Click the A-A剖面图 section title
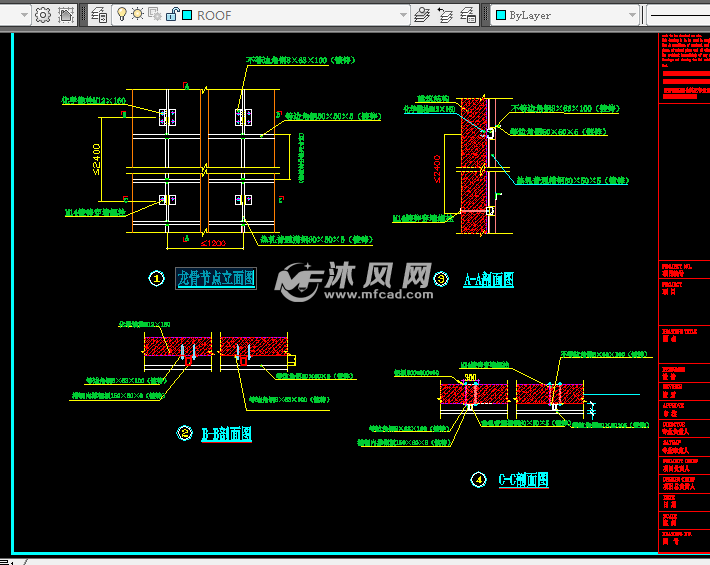 point(489,280)
